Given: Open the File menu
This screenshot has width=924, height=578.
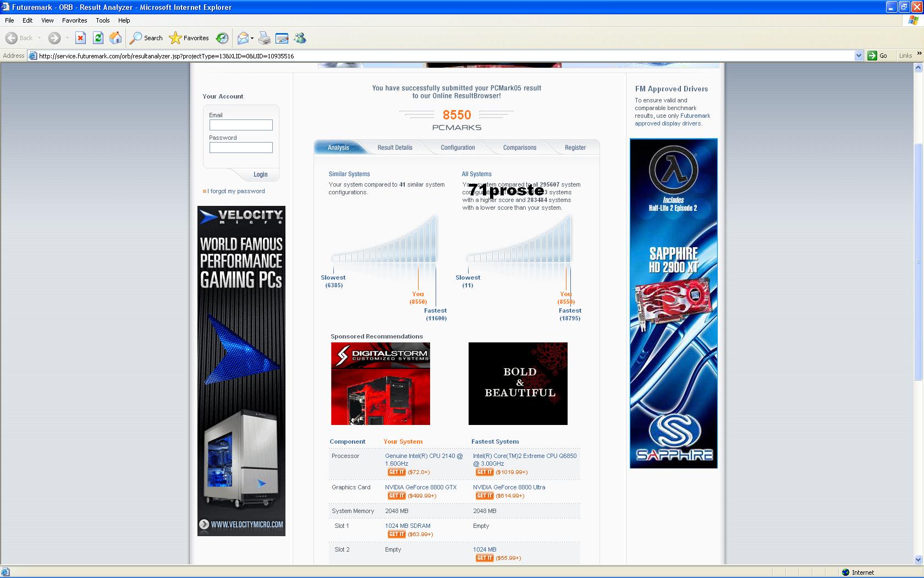Looking at the screenshot, I should click(9, 20).
